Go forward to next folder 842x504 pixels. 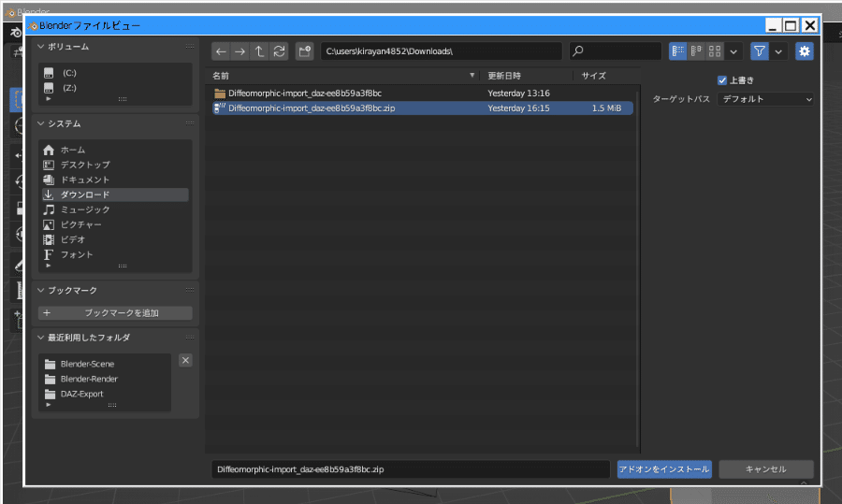tap(240, 51)
